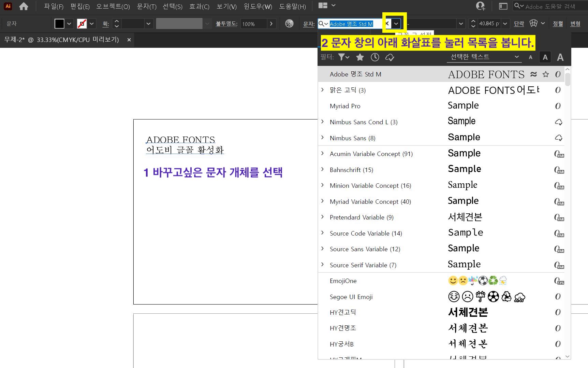
Task: Show favorite fonts with star filter
Action: 360,57
